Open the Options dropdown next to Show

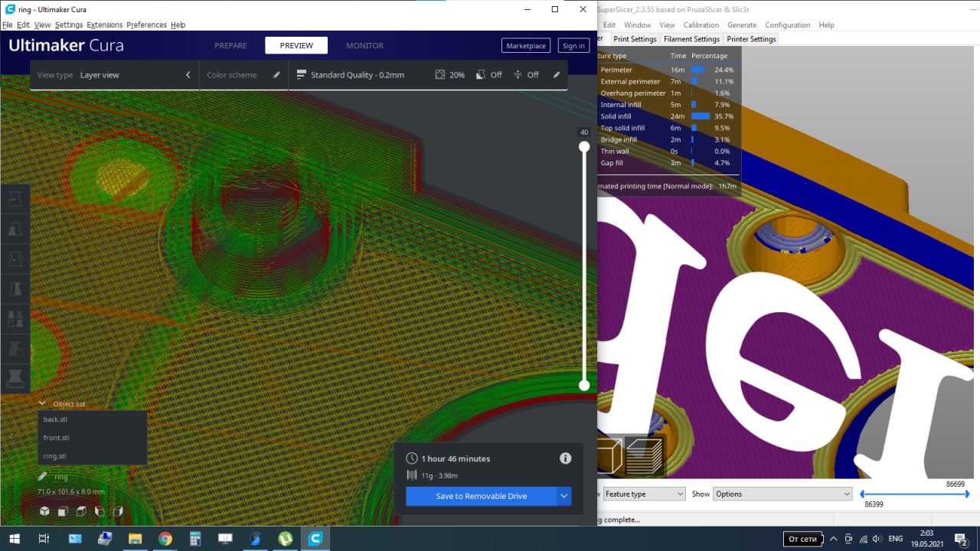click(782, 494)
